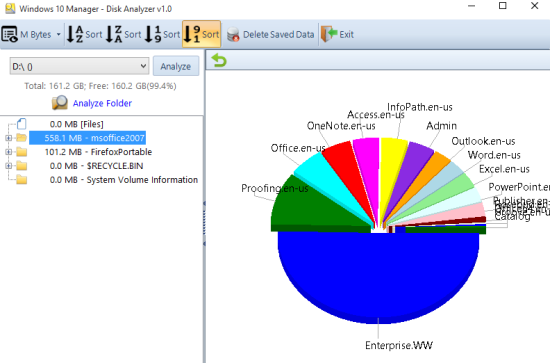Viewport: 550px width, 363px height.
Task: Toggle the descending 9 to 1 sort
Action: point(201,34)
